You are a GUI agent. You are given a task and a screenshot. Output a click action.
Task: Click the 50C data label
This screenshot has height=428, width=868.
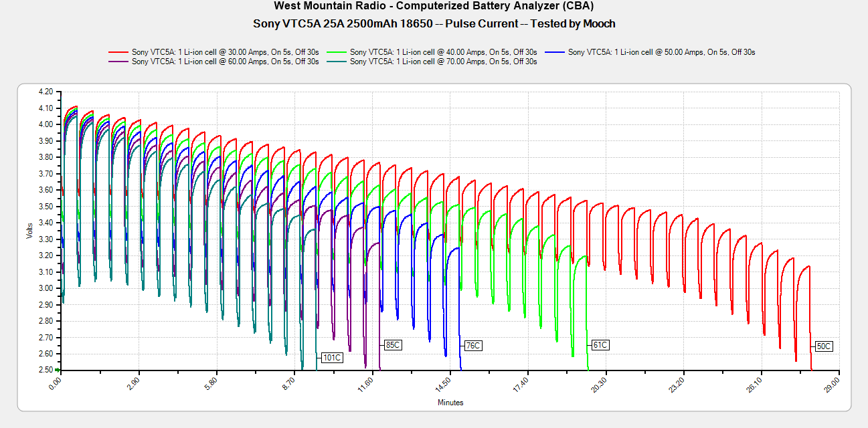point(824,346)
